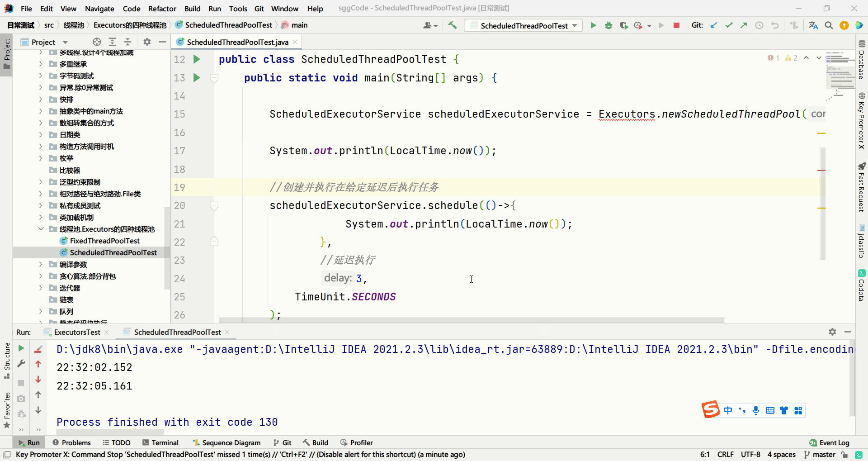Open the Build menu

click(192, 9)
